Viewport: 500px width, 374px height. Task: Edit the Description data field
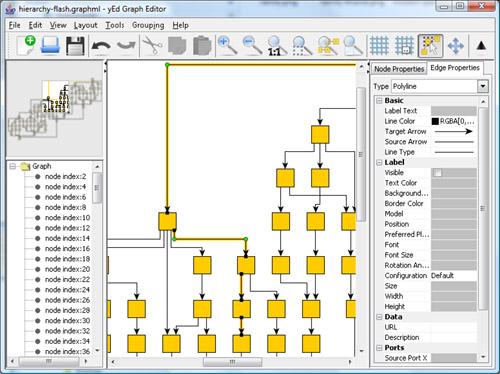point(454,338)
